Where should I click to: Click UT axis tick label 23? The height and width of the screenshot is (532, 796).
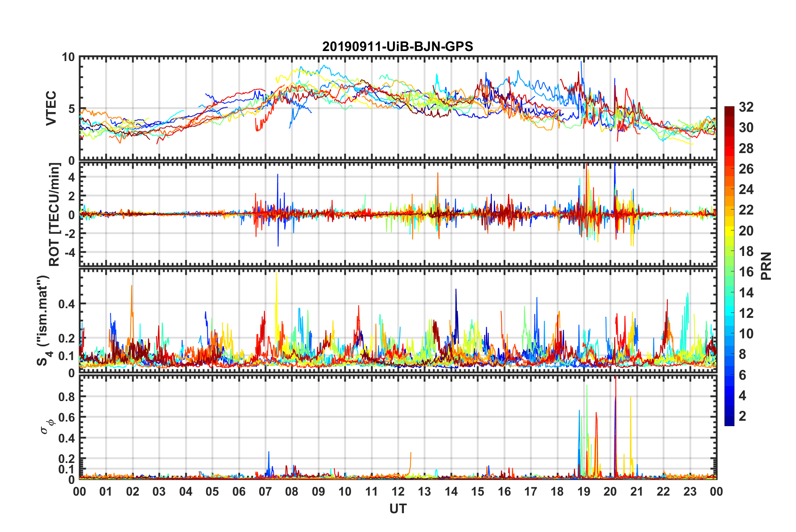pos(690,491)
